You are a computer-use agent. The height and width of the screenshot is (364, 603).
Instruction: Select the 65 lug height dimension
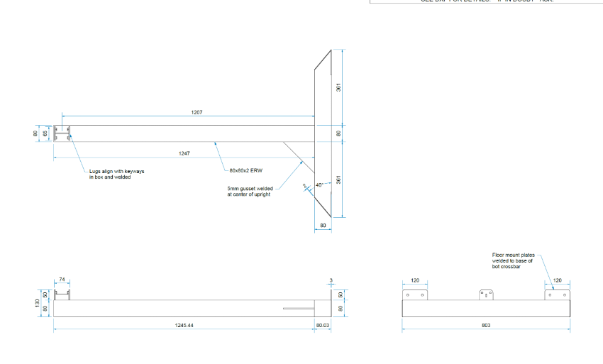point(45,133)
